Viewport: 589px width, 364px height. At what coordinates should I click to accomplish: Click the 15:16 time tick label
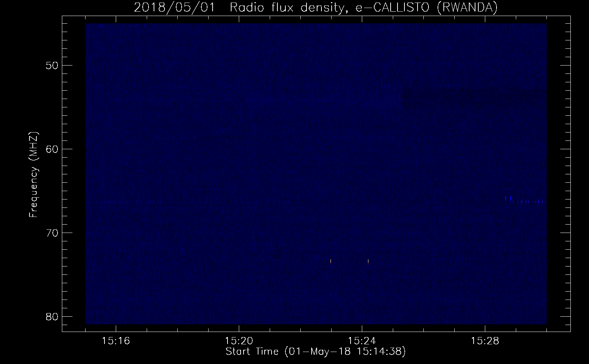click(x=116, y=341)
